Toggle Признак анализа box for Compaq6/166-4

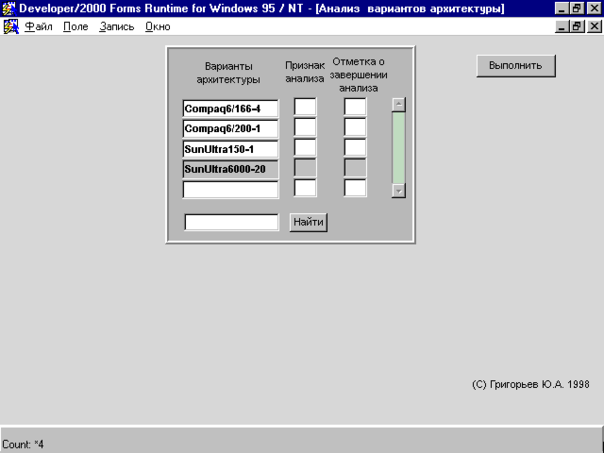click(x=305, y=107)
